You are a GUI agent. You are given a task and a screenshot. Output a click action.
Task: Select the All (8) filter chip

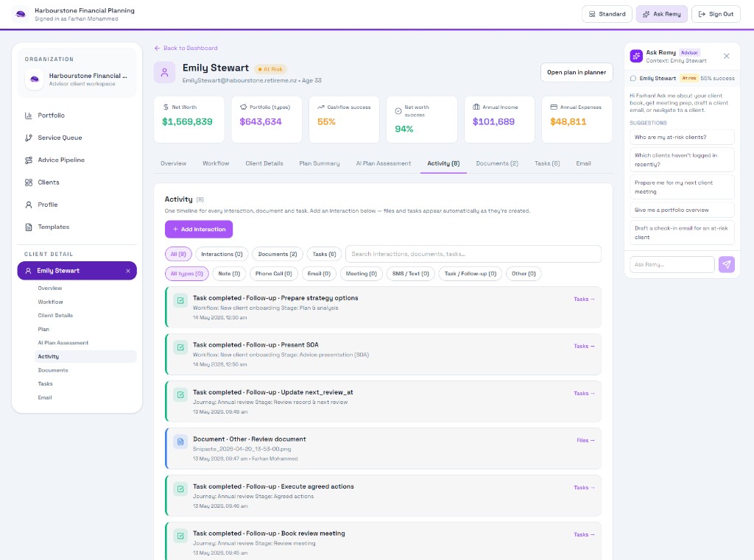coord(178,255)
